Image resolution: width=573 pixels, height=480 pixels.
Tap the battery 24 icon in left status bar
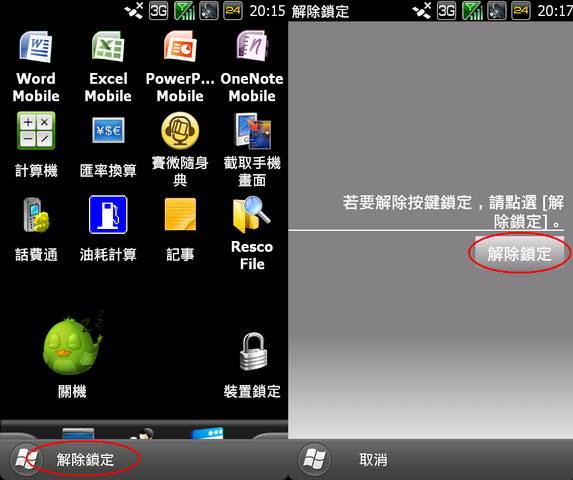(x=233, y=11)
